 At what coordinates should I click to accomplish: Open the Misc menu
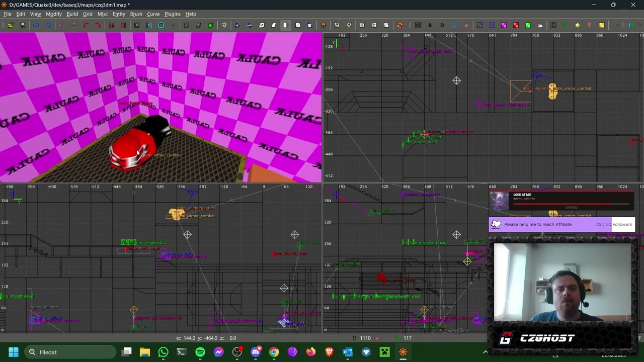(x=103, y=14)
